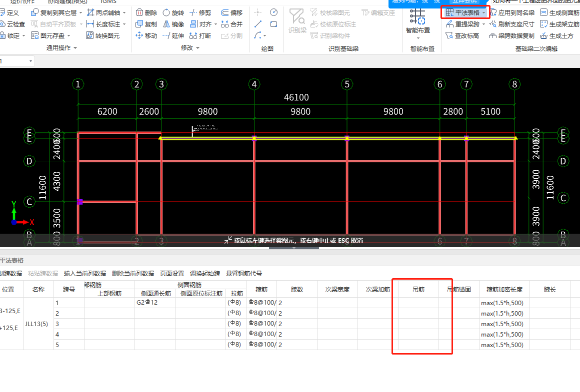580x392 pixels.
Task: Click the 删除 (delete) tool
Action: pos(146,12)
